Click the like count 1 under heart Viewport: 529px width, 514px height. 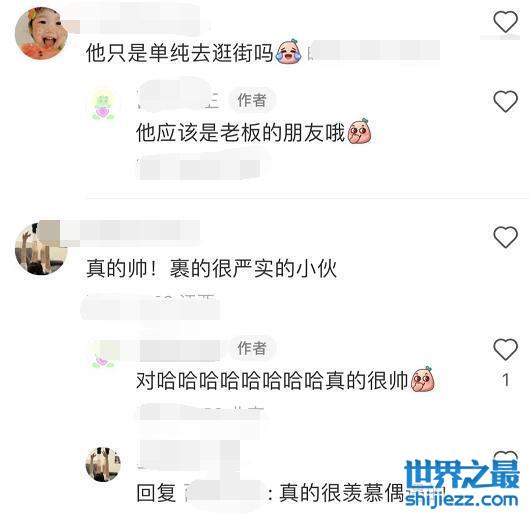(506, 380)
